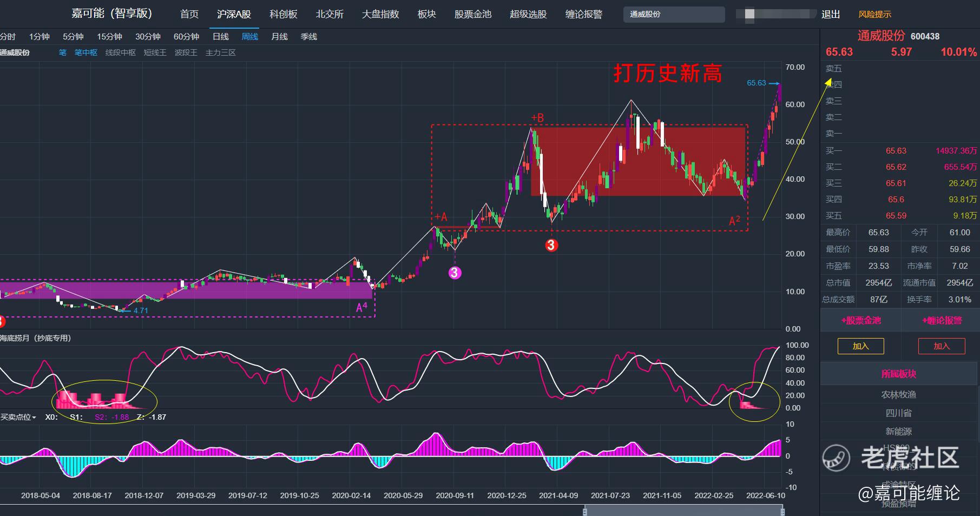Viewport: 980px width, 516px height.
Task: Switch chart to 1分钟 timeframe
Action: (x=39, y=37)
